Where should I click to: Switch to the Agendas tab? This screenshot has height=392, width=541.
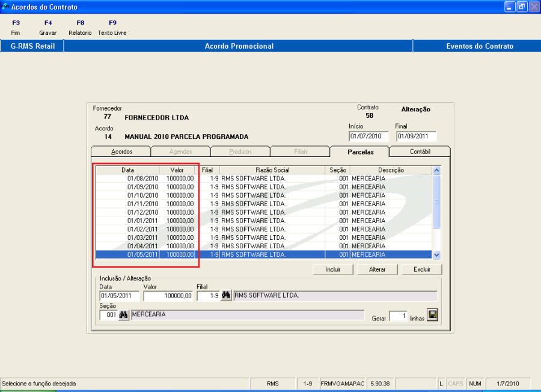point(180,152)
